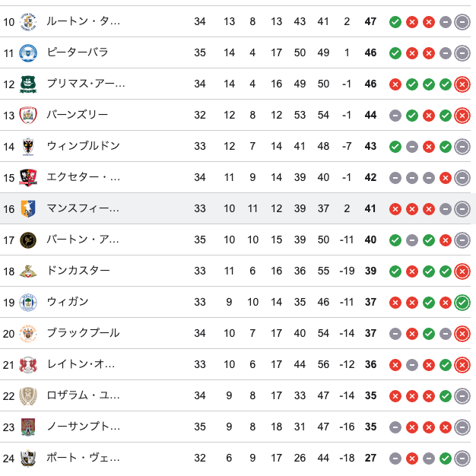Click the ポート・ヴェ… team name

click(x=84, y=458)
